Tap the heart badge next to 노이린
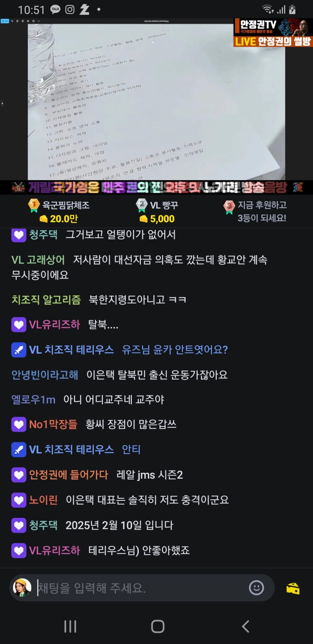 [x=19, y=500]
